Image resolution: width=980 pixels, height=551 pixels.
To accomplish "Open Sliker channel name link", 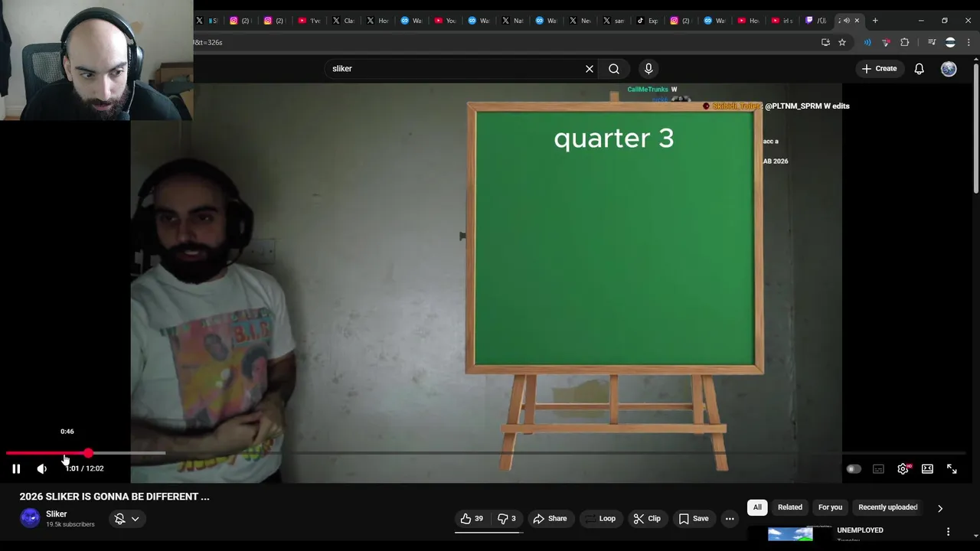I will pyautogui.click(x=57, y=514).
